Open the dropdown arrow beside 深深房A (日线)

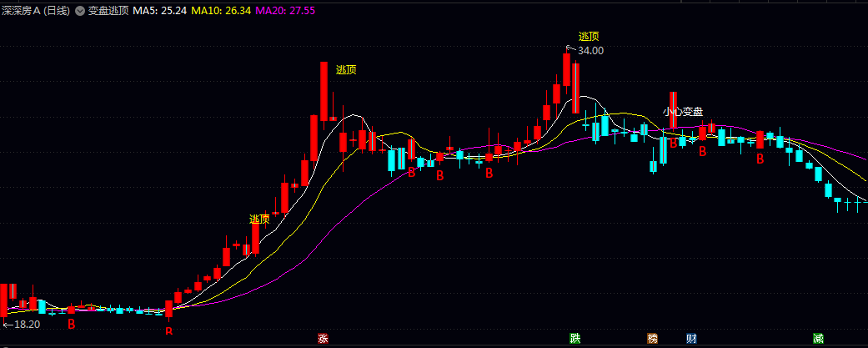(80, 11)
